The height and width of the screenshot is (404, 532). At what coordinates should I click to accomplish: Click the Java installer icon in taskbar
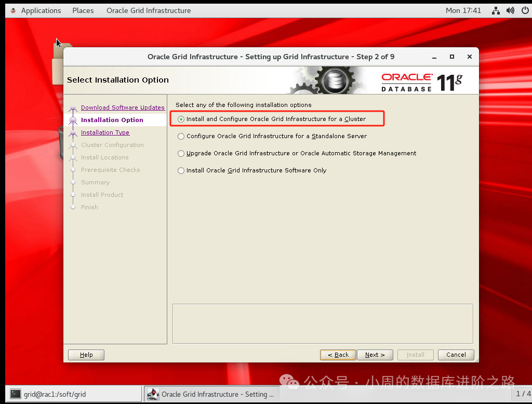(x=153, y=394)
